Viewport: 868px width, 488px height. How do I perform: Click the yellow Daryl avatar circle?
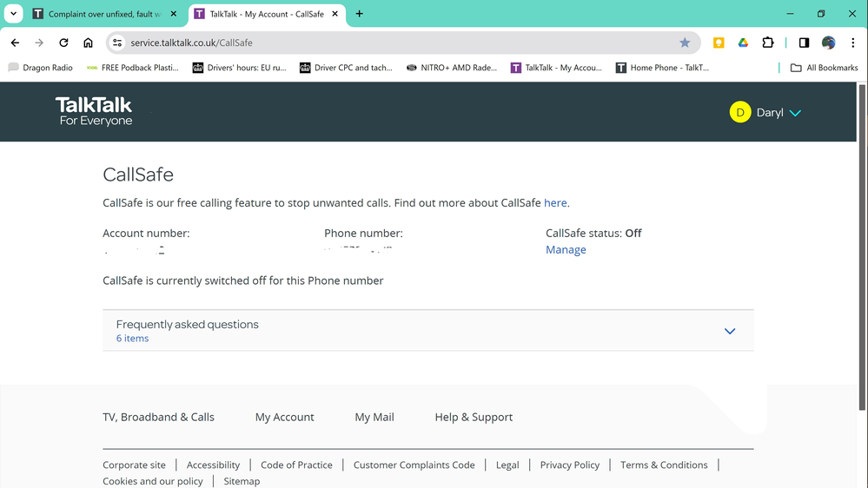tap(740, 112)
